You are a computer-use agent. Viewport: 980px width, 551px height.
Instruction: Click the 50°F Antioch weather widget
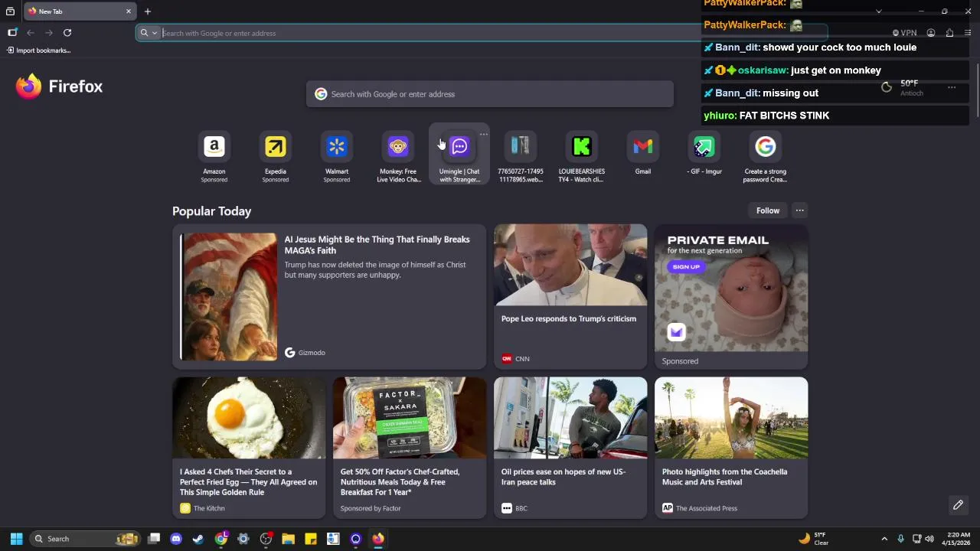click(x=903, y=87)
